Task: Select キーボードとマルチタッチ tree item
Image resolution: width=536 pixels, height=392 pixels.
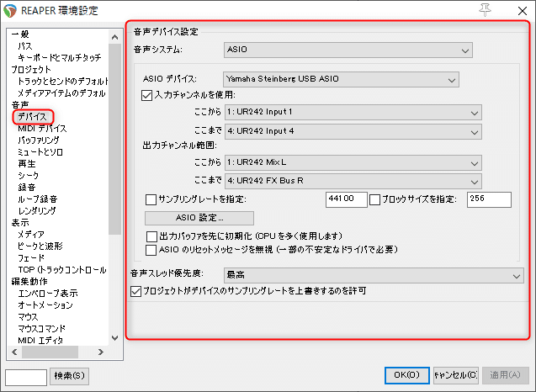Action: point(60,57)
